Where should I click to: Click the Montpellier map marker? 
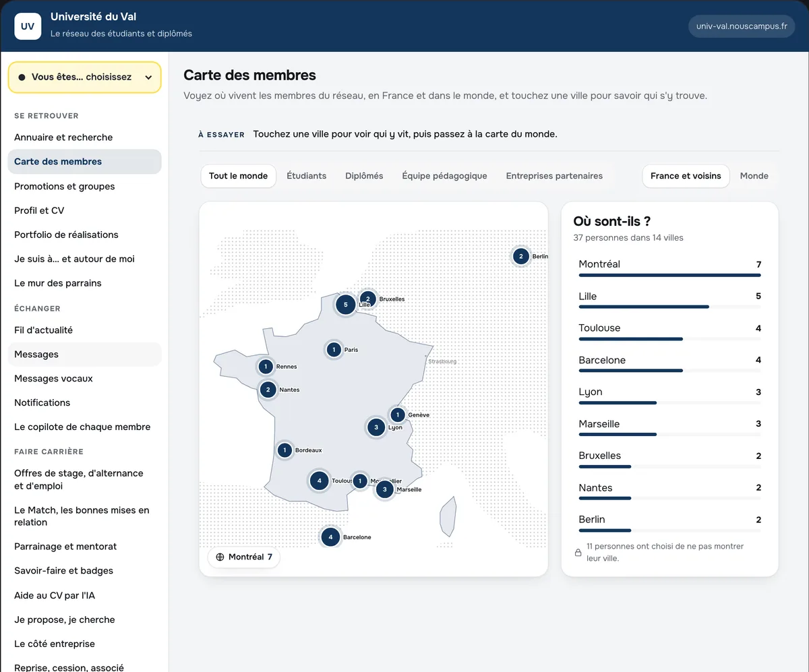tap(360, 481)
